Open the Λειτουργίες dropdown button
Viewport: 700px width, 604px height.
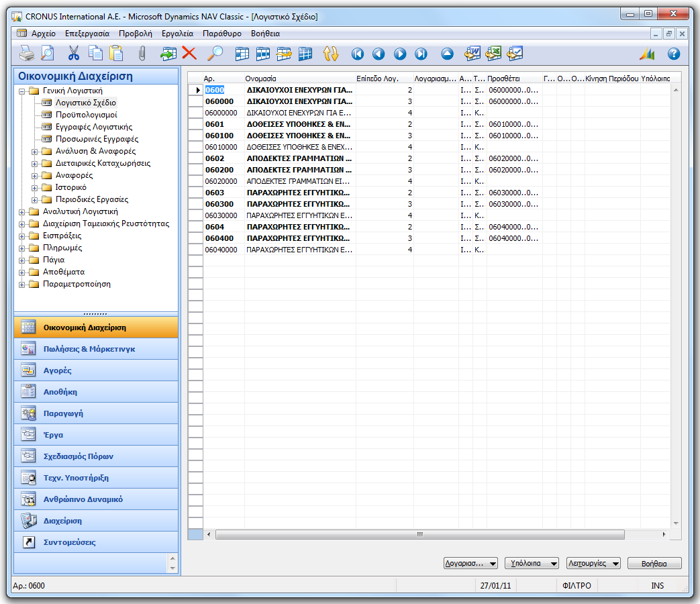[x=593, y=563]
